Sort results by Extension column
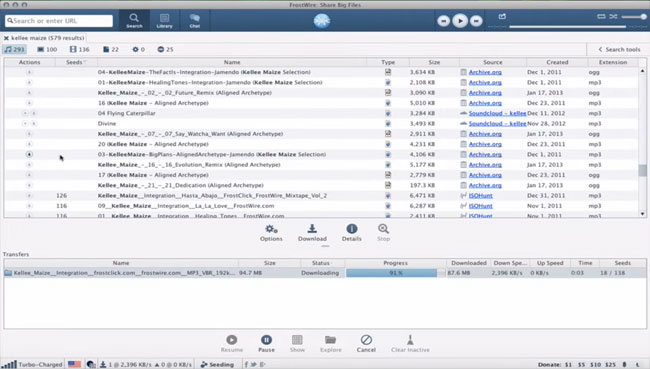This screenshot has width=650, height=369. tap(613, 62)
